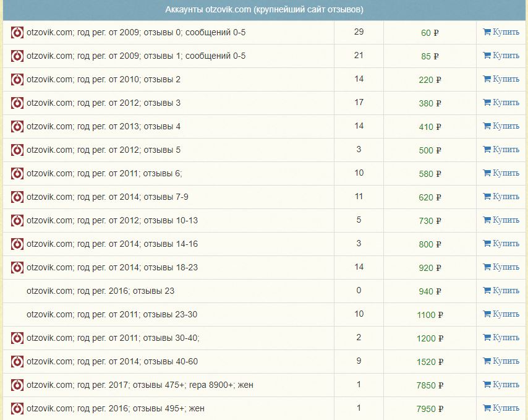Buy account priced 920 ₽
The width and height of the screenshot is (528, 420).
coord(501,267)
